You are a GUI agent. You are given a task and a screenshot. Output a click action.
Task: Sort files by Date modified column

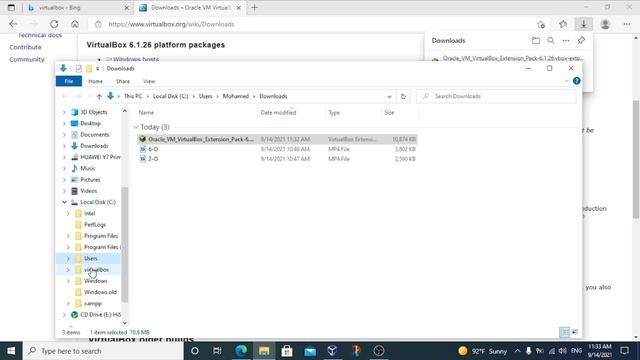click(x=278, y=112)
